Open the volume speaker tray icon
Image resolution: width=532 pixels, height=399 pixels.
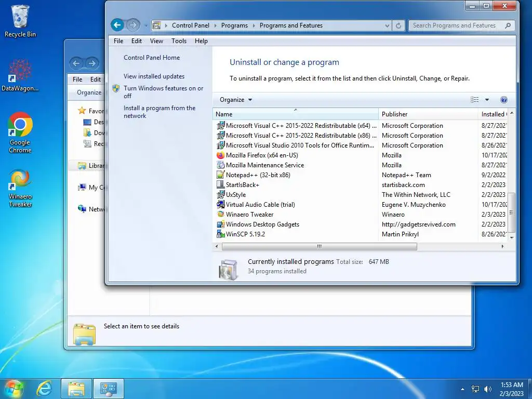488,389
